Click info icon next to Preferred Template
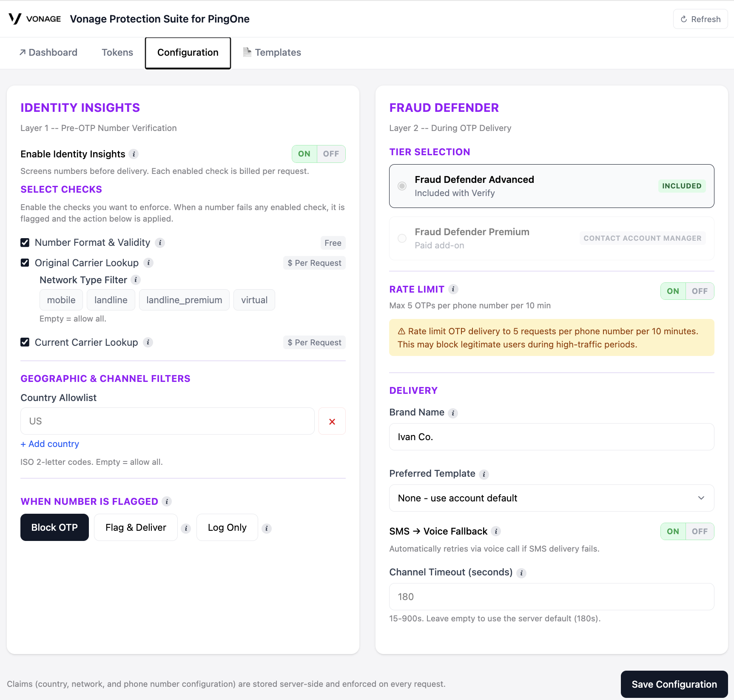This screenshot has height=700, width=734. [x=484, y=474]
